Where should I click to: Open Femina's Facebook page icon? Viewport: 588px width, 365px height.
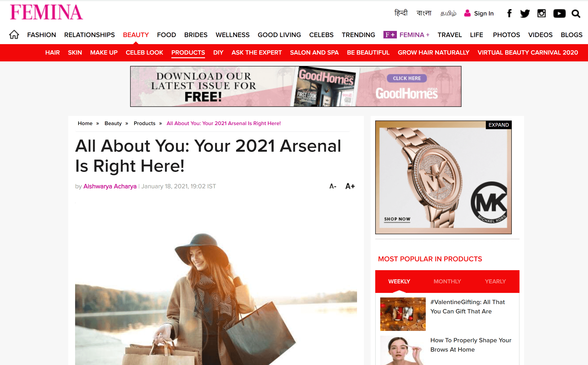pos(509,13)
